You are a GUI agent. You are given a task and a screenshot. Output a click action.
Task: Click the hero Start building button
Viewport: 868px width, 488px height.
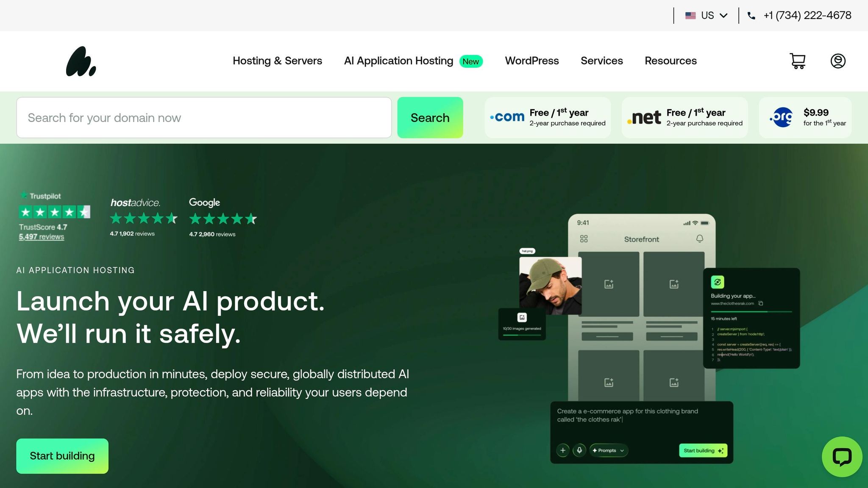click(62, 456)
